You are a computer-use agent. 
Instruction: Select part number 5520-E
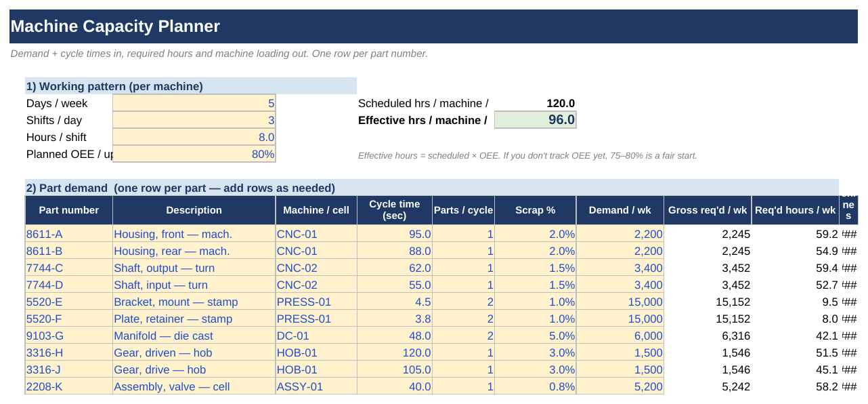[x=69, y=302]
